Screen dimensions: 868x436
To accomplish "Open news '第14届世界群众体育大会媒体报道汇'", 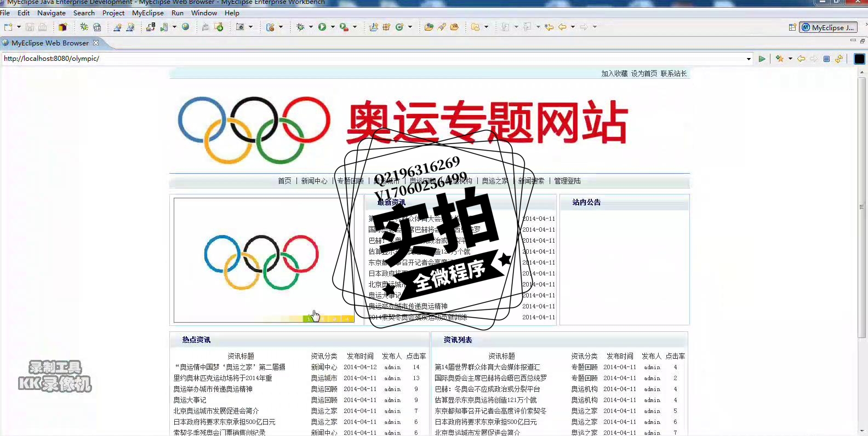I will point(487,367).
